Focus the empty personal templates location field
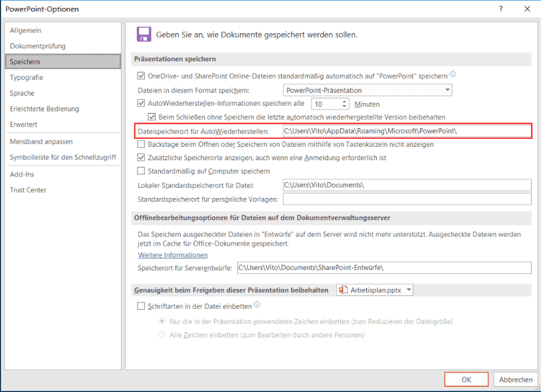This screenshot has height=392, width=541. [407, 199]
